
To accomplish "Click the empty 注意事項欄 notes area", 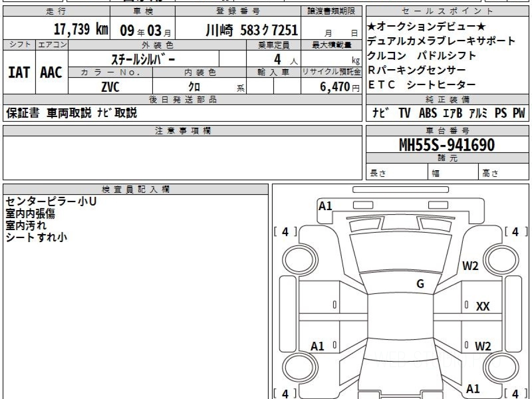I will tap(182, 157).
